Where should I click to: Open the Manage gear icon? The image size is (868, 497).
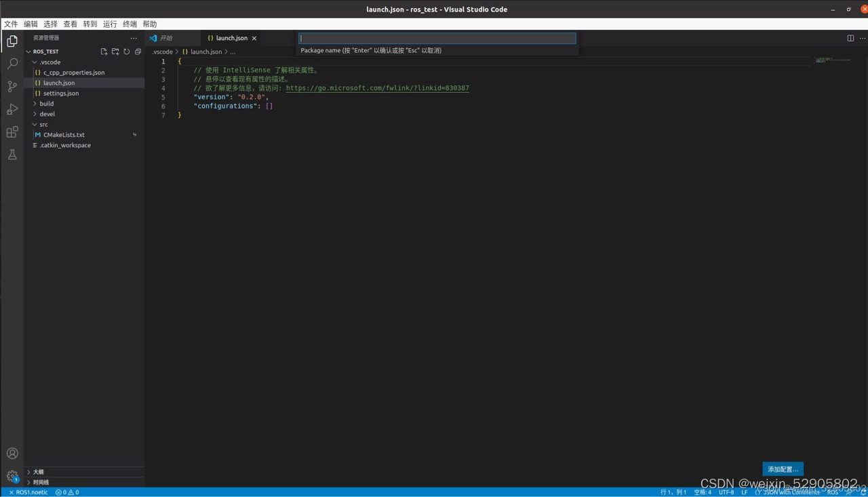click(x=12, y=475)
